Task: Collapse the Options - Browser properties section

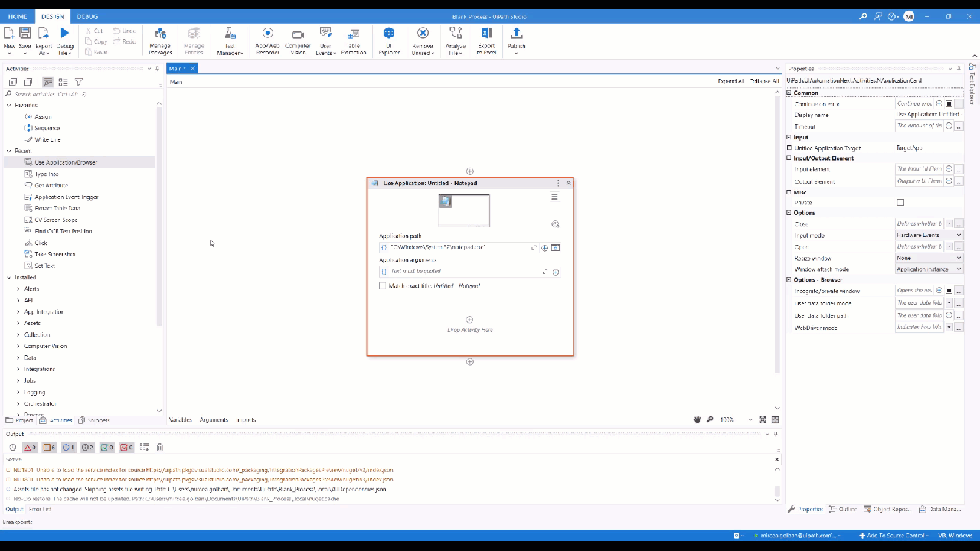Action: click(788, 279)
